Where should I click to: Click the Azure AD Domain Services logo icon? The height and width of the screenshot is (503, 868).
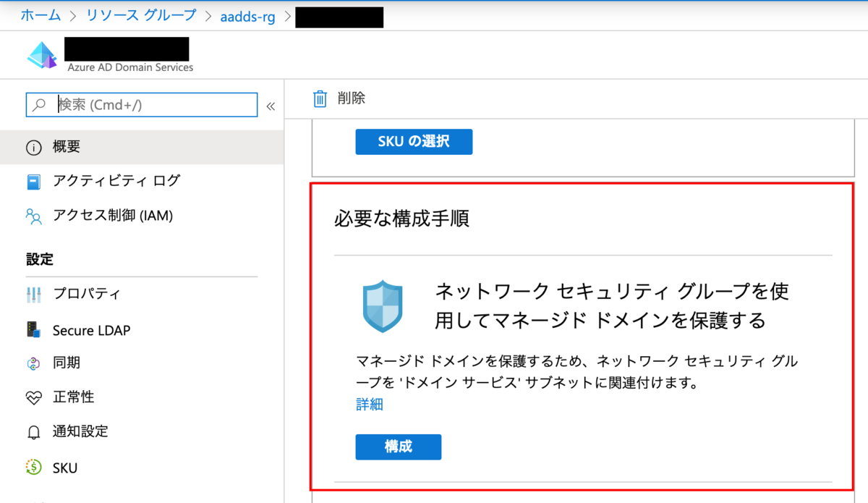tap(42, 56)
